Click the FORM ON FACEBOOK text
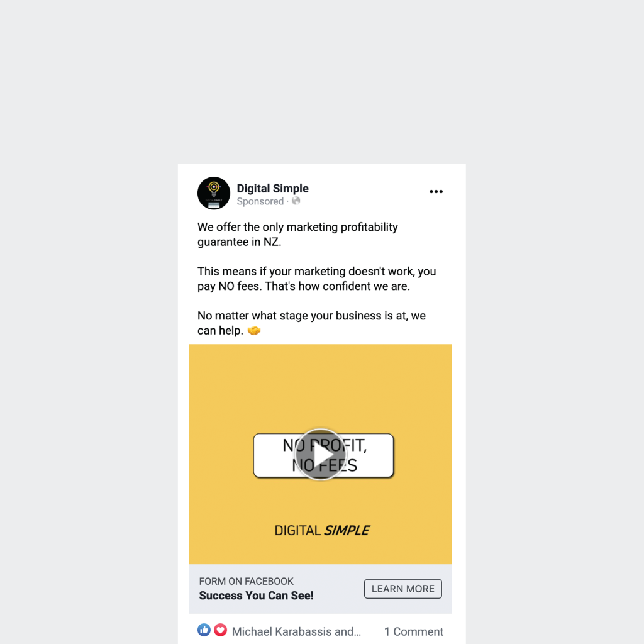 coord(247,581)
